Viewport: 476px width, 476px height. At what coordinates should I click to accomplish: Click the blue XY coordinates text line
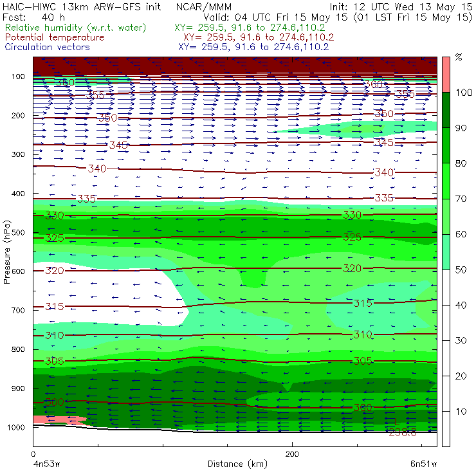click(x=253, y=47)
